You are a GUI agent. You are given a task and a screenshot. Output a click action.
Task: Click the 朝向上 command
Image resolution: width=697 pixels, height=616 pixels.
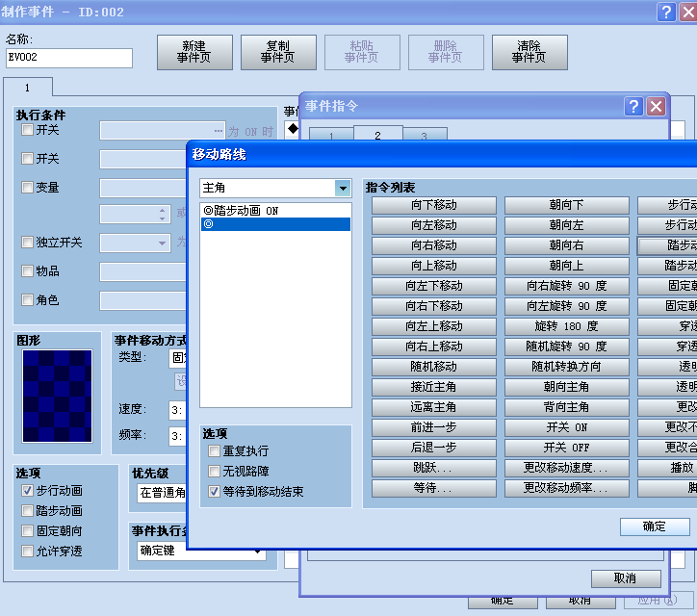[x=567, y=266]
